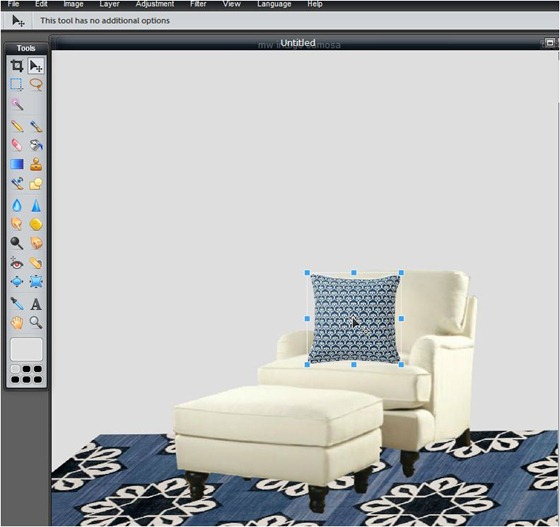Select the Eraser tool

[16, 145]
